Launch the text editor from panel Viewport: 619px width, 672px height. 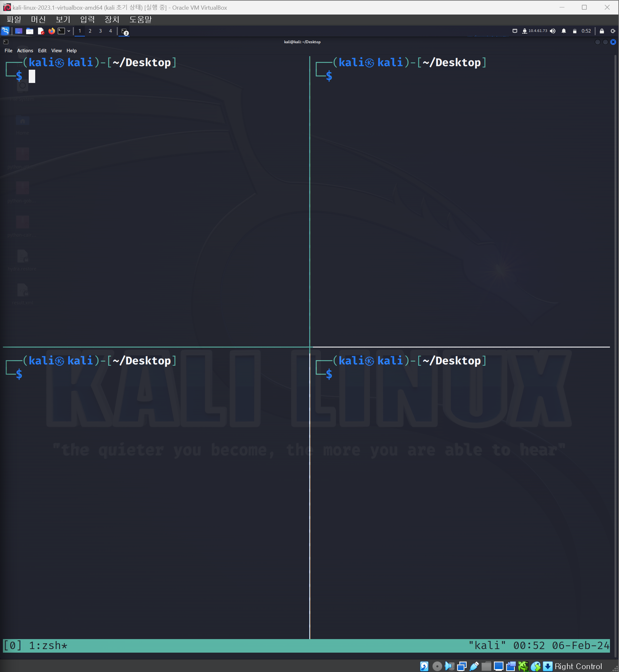click(x=41, y=31)
